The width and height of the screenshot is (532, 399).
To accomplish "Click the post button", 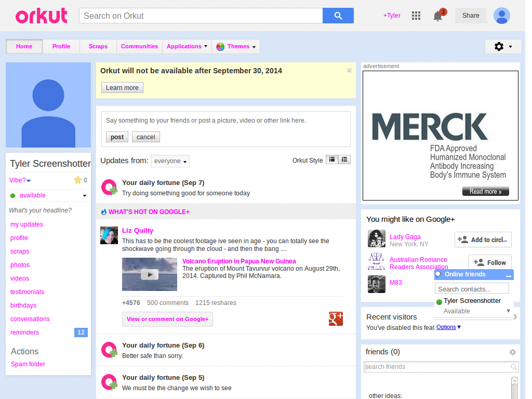I will [x=117, y=137].
